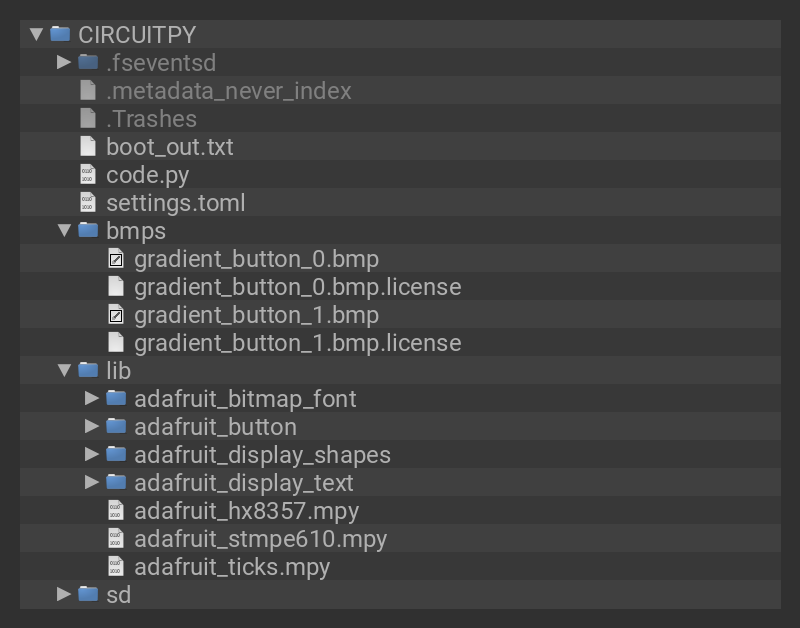This screenshot has height=628, width=800.
Task: Click the adafruit_ticks.mpy file icon
Action: click(116, 567)
